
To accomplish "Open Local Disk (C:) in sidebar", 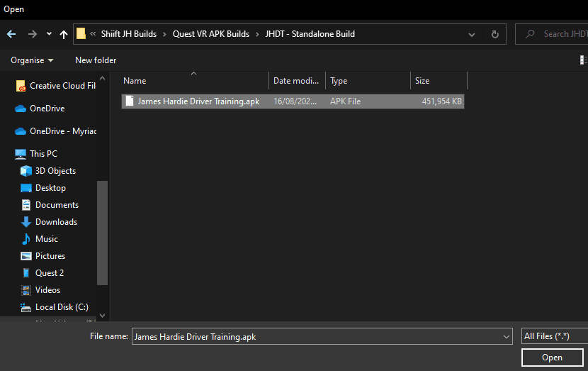I will point(62,307).
